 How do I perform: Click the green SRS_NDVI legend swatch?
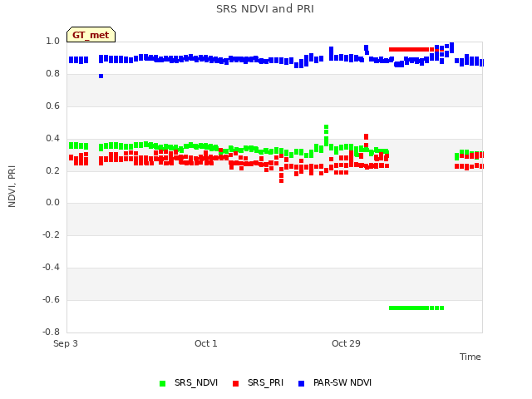pyautogui.click(x=163, y=383)
